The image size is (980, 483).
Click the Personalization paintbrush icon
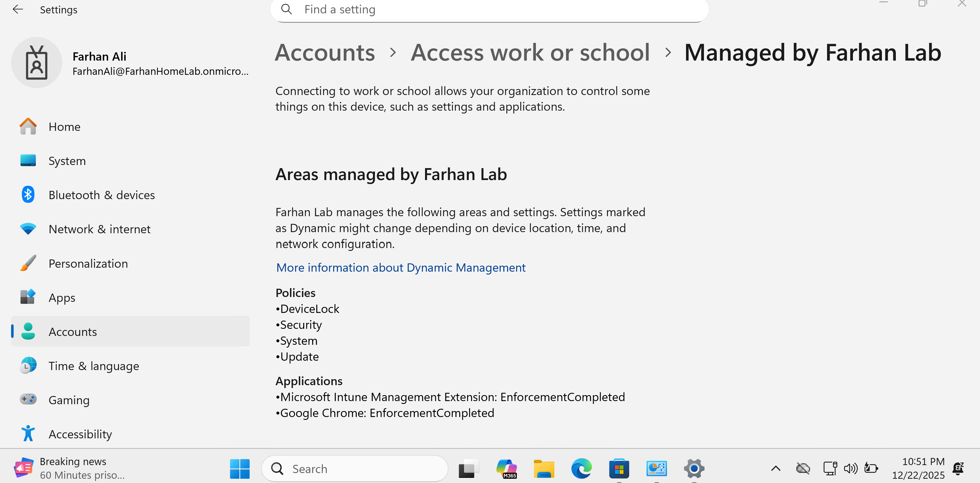click(28, 263)
